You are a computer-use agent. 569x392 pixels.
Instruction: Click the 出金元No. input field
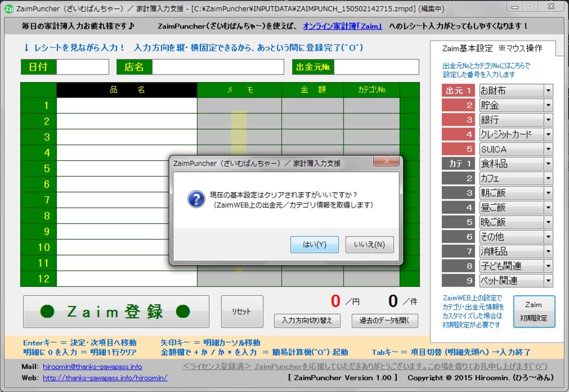(376, 67)
